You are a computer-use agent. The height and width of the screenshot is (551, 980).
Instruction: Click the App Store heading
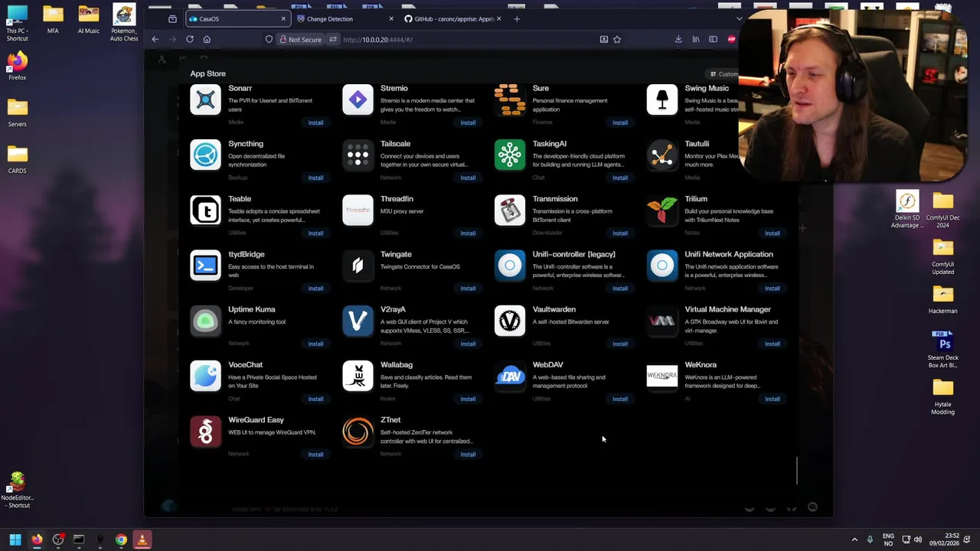[x=207, y=73]
